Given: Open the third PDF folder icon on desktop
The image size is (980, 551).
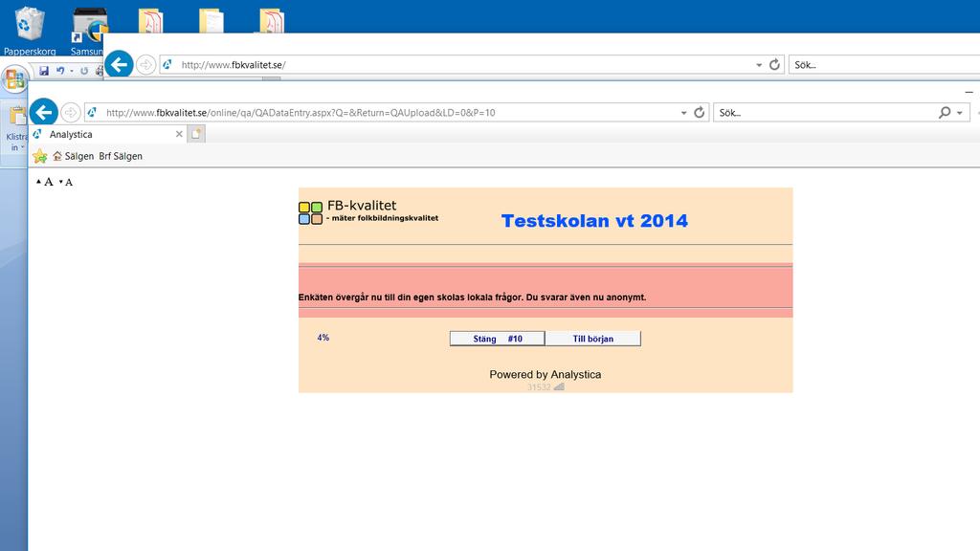Looking at the screenshot, I should point(271,20).
